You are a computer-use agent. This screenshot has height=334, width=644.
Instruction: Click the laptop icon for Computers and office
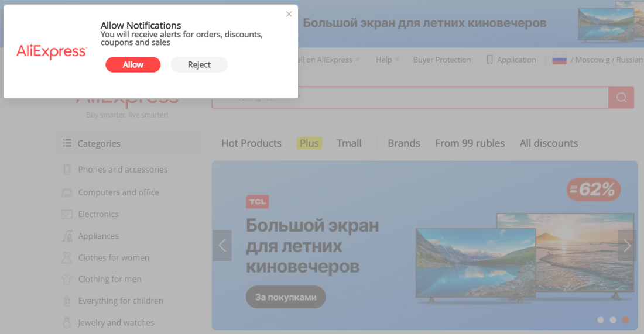67,192
